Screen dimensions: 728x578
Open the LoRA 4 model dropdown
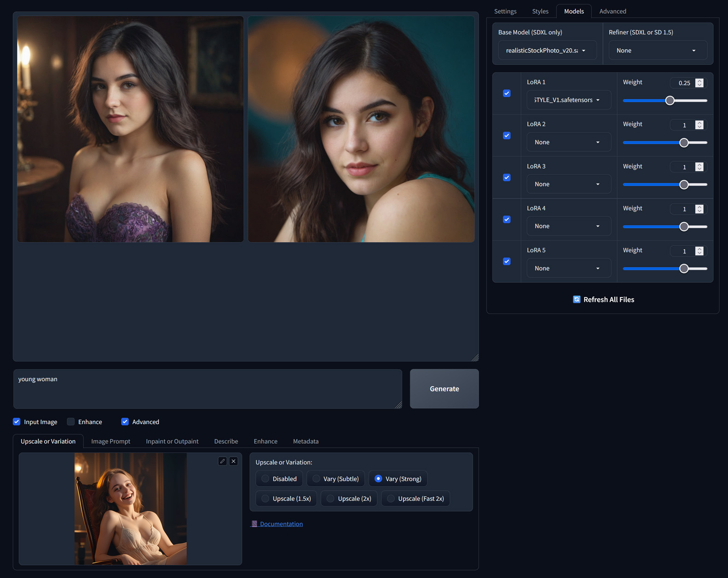pos(568,226)
